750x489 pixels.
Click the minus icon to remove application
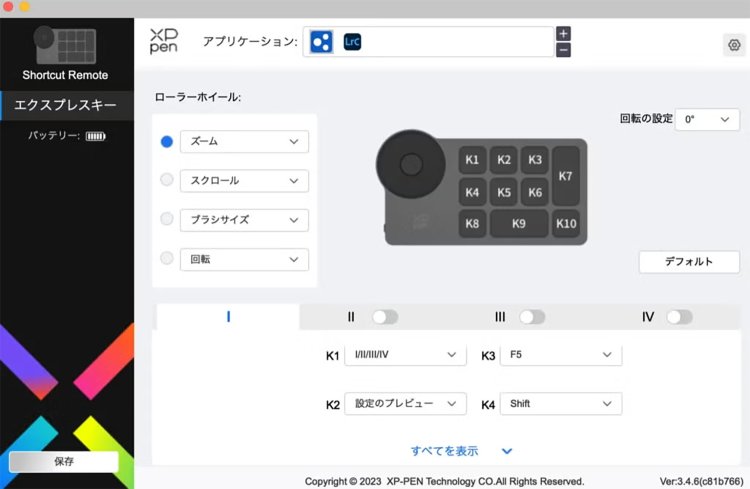pos(563,50)
